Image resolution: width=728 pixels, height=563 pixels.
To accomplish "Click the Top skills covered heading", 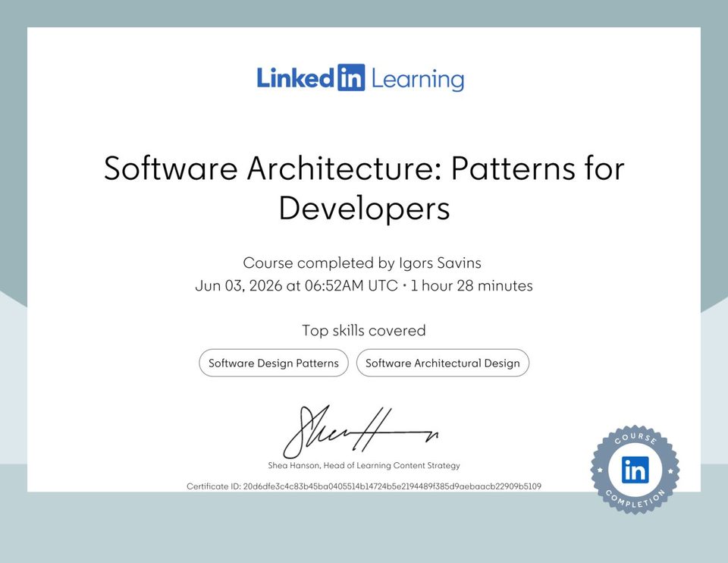I will 363,330.
